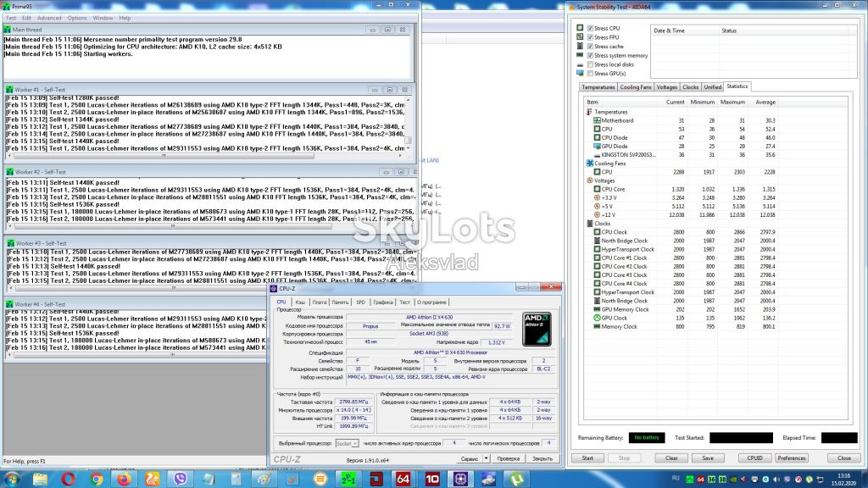868x488 pixels.
Task: Open the Window menu in Prime95
Action: pos(103,18)
